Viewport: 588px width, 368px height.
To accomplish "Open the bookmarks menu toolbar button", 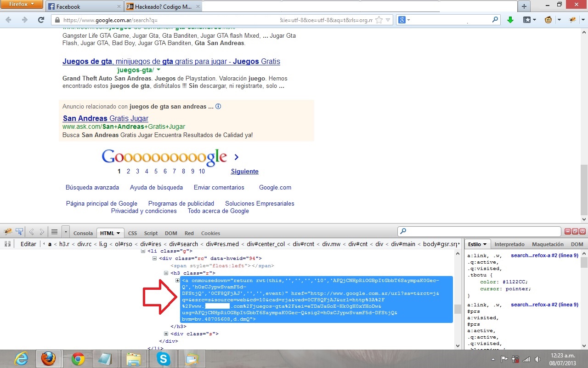I will (530, 20).
